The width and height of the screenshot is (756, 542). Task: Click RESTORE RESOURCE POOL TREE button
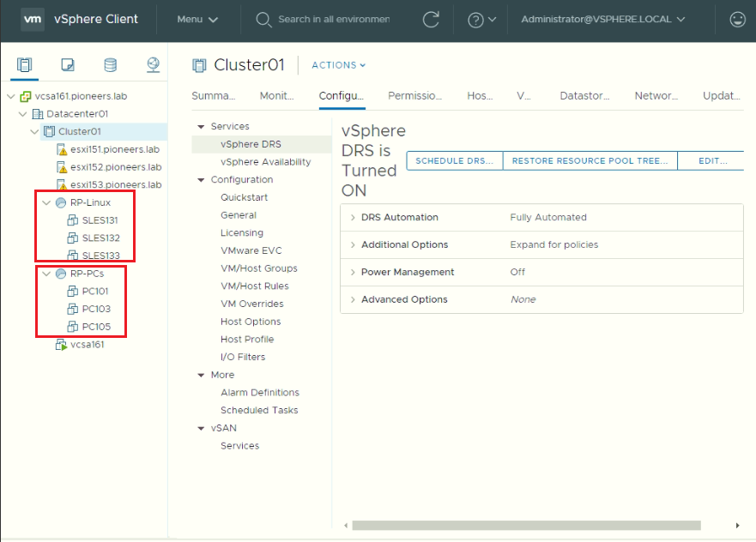(x=590, y=161)
